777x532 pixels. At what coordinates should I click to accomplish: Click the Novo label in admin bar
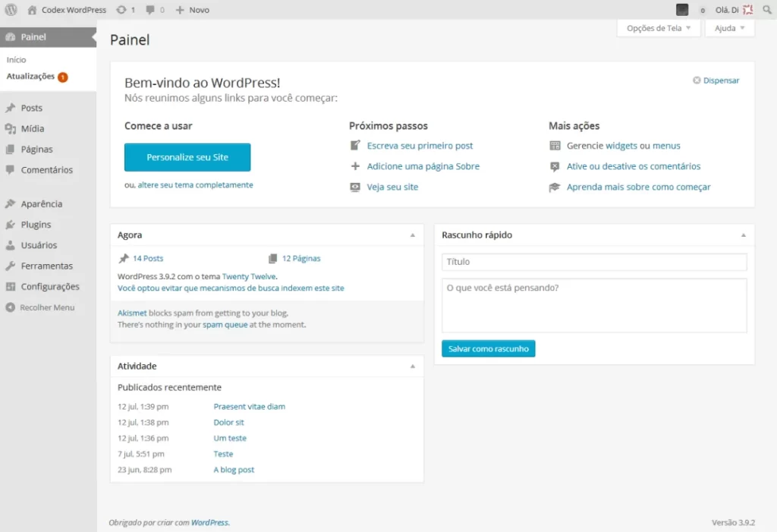point(200,10)
